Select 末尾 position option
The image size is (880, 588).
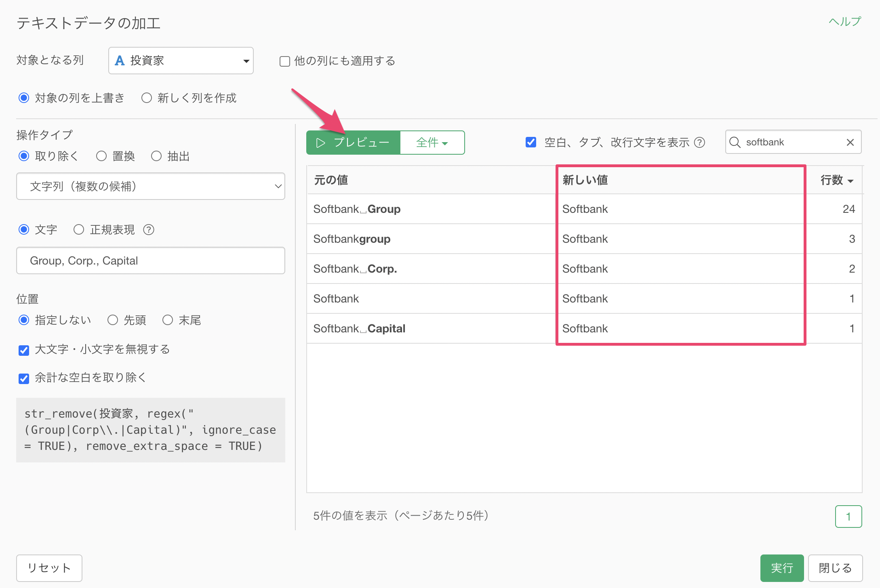tap(168, 320)
